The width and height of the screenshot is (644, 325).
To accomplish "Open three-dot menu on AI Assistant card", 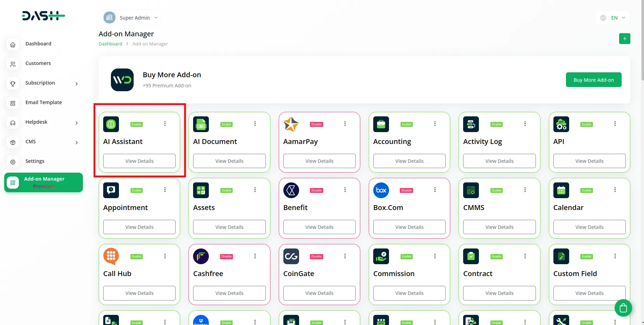I will [165, 124].
